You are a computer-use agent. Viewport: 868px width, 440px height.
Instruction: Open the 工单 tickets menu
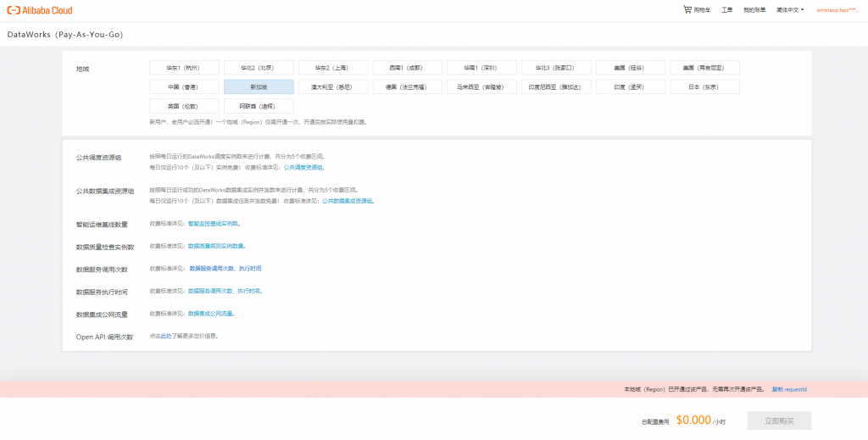[726, 10]
